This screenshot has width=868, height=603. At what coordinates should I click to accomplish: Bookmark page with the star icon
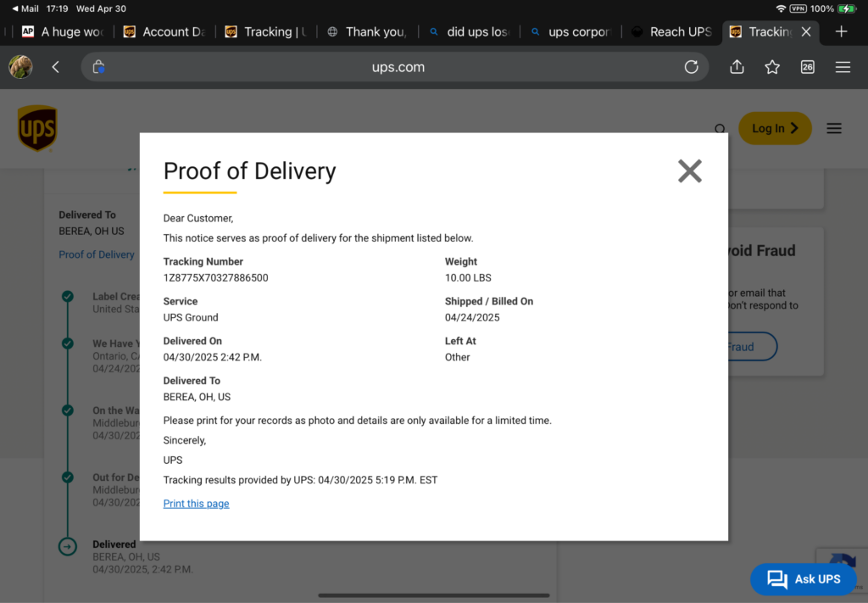click(x=772, y=67)
